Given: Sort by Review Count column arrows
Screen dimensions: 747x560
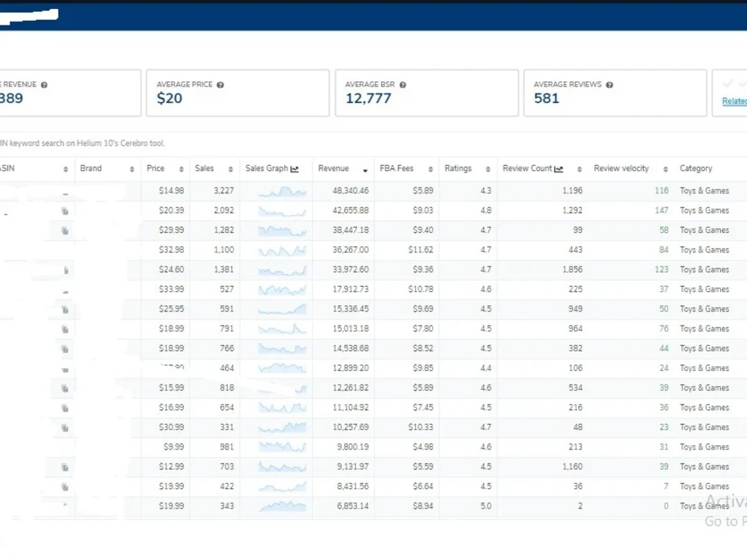Looking at the screenshot, I should tap(580, 169).
